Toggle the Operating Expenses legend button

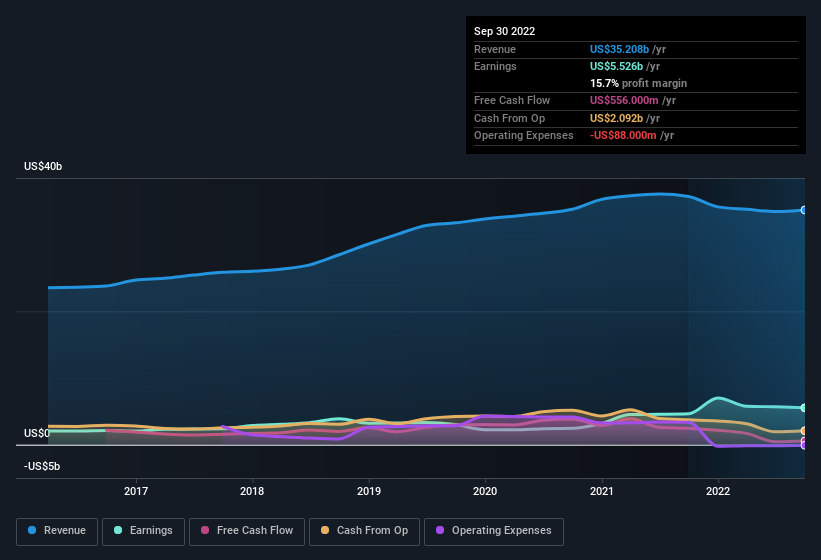494,531
